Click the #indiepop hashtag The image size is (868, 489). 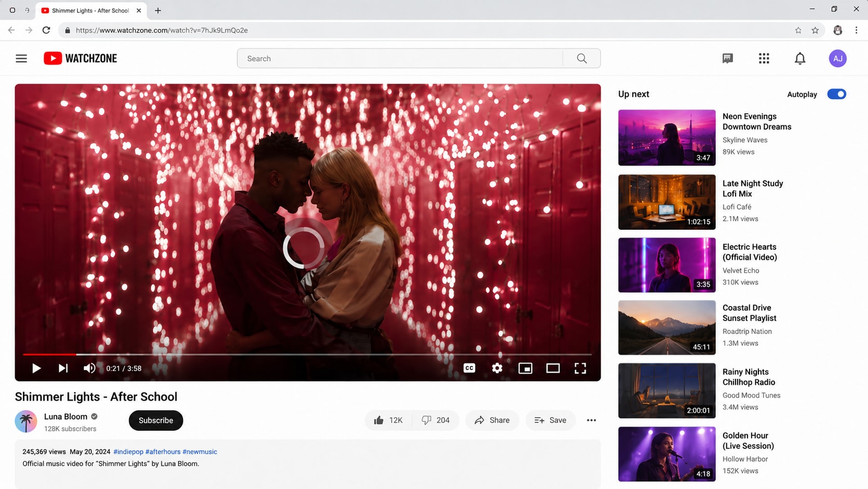click(x=128, y=452)
